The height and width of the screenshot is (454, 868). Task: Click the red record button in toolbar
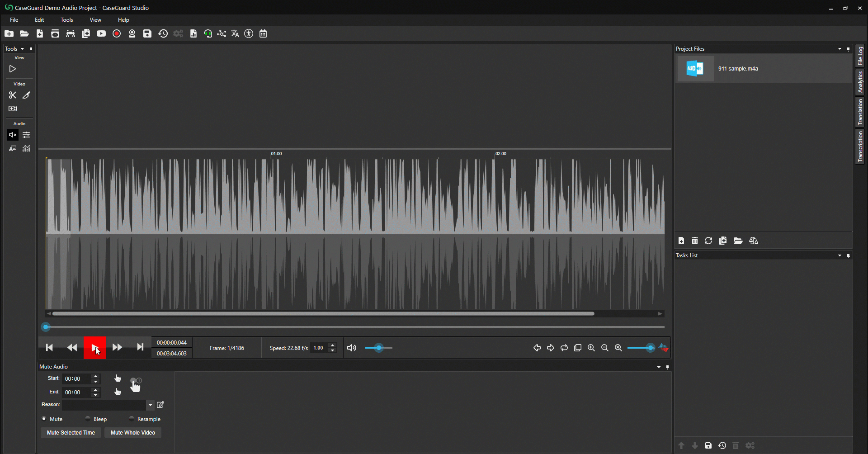[117, 34]
